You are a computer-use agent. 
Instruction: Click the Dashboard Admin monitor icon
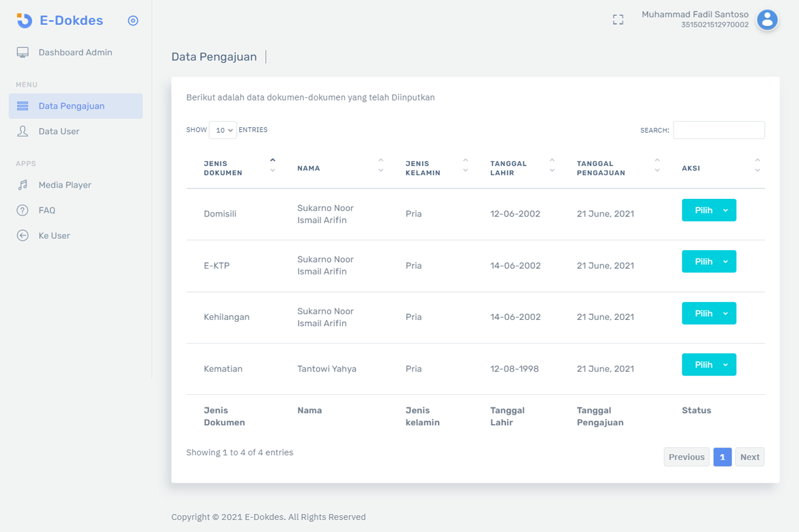pos(22,52)
